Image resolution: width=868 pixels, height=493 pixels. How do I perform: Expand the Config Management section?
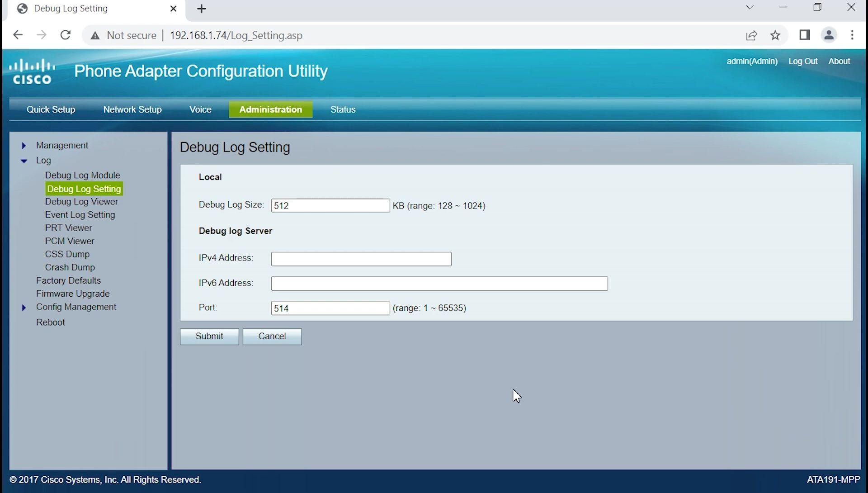click(24, 308)
